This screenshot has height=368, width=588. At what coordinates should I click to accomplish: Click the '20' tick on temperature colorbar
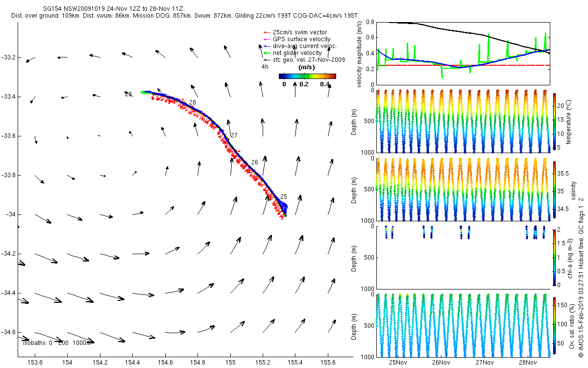pos(562,105)
